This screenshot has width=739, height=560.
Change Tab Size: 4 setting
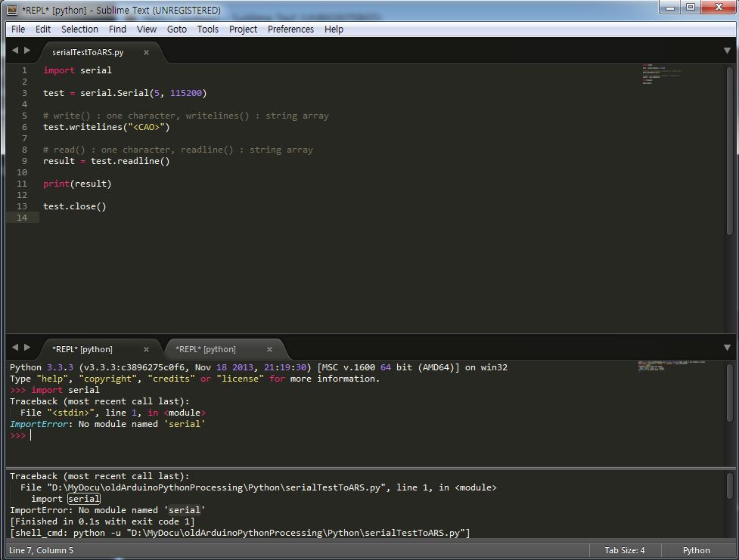[x=625, y=551]
